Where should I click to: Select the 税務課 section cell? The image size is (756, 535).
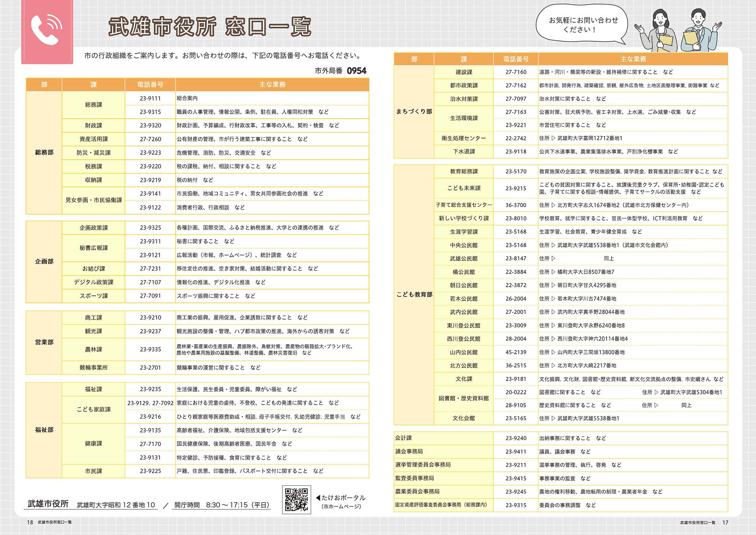(93, 166)
